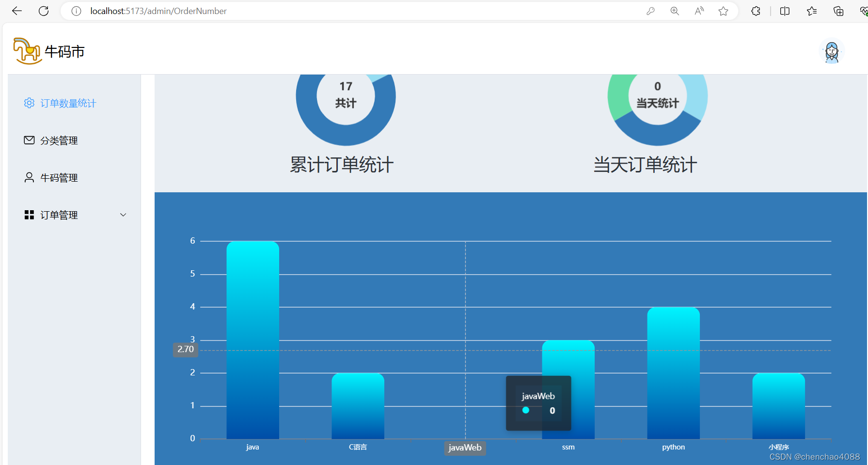
Task: Click the highlighted javaWeb x-axis label
Action: click(x=465, y=448)
